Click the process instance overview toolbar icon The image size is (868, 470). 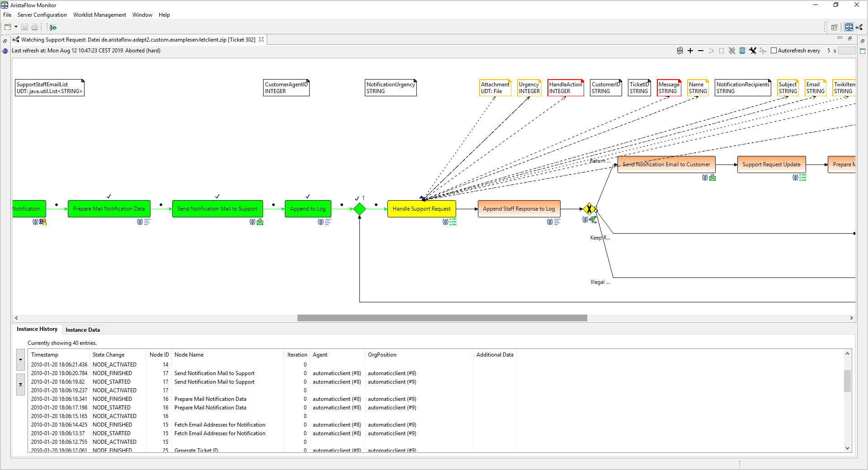(x=53, y=28)
